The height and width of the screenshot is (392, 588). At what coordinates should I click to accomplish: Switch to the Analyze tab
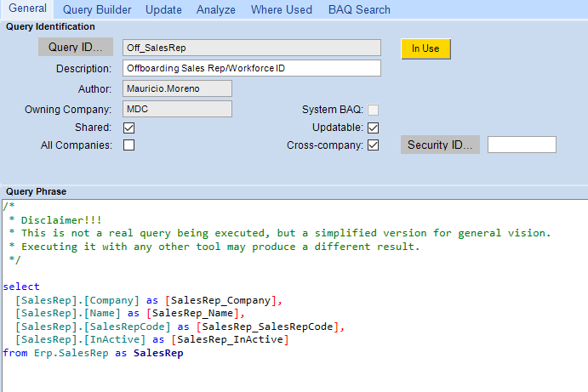click(216, 9)
